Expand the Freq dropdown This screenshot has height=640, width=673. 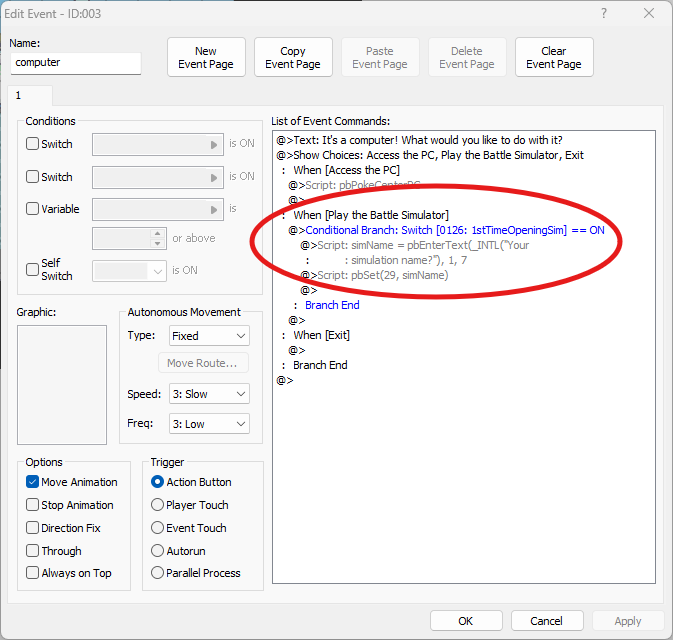pyautogui.click(x=208, y=424)
